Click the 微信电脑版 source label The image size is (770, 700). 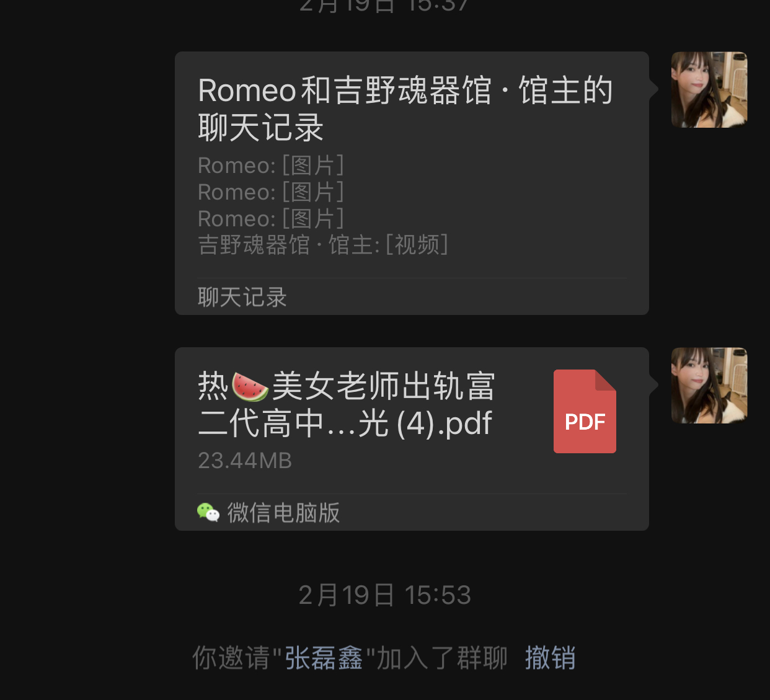pos(283,513)
